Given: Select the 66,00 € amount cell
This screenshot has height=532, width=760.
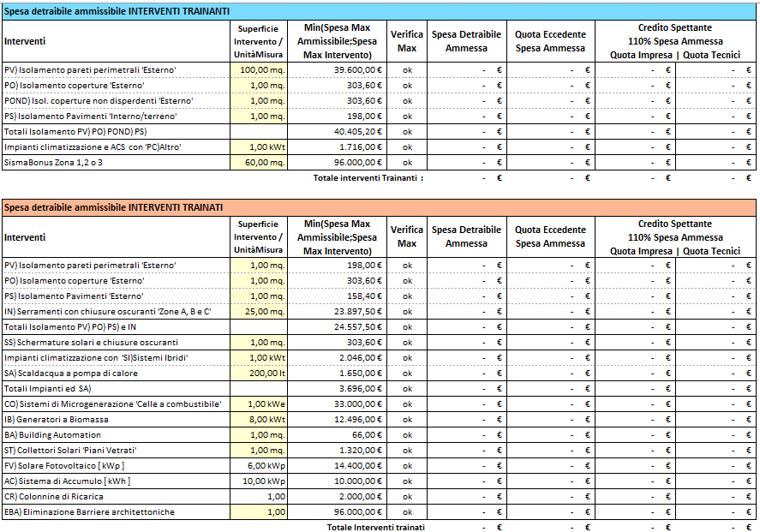Looking at the screenshot, I should coord(338,435).
